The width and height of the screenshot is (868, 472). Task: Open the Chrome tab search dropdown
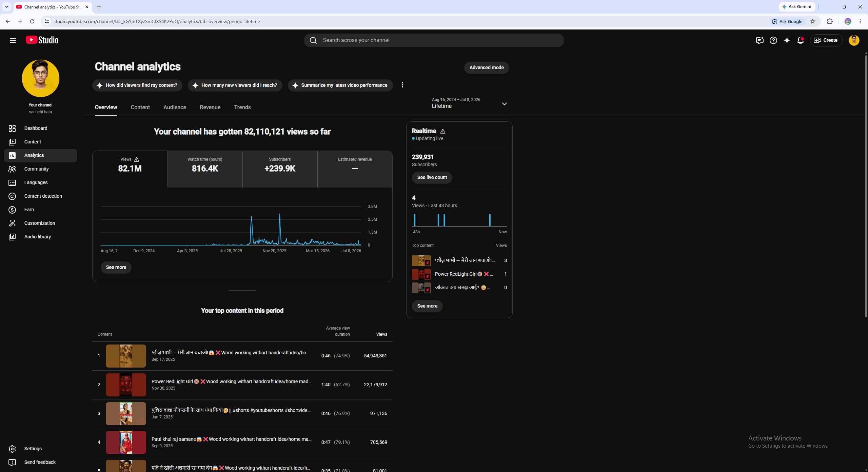(x=7, y=7)
